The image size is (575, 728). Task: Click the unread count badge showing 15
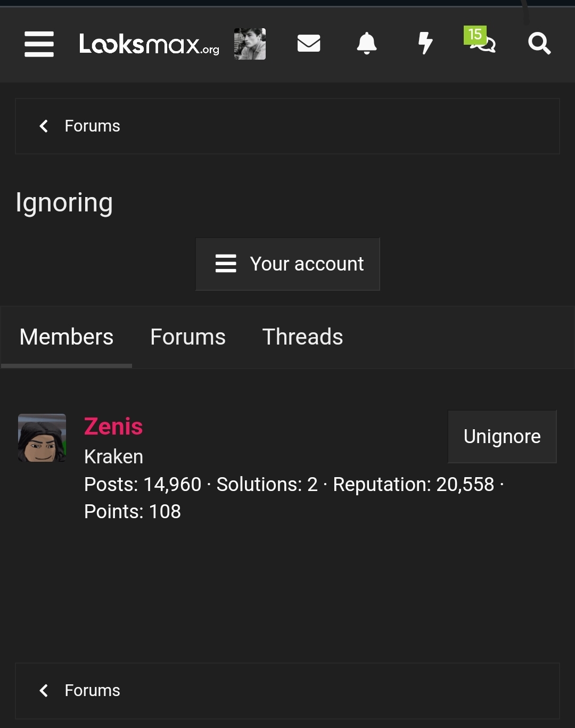(x=474, y=35)
